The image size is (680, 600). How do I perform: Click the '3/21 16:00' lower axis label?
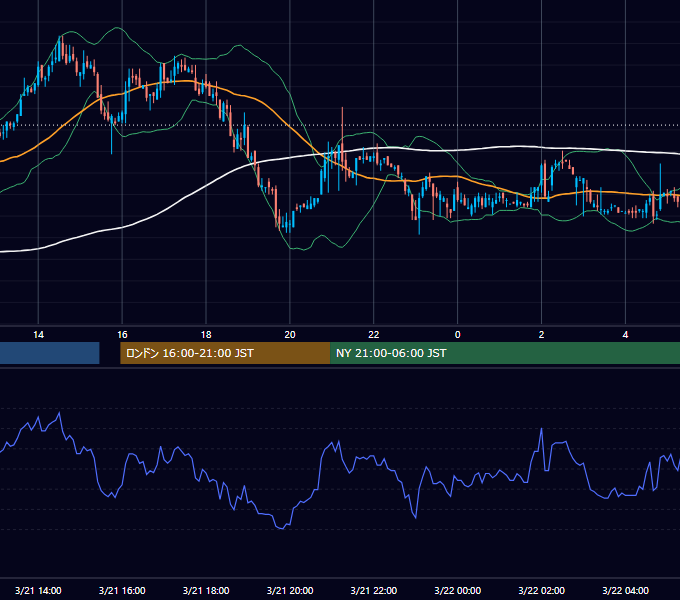(122, 590)
